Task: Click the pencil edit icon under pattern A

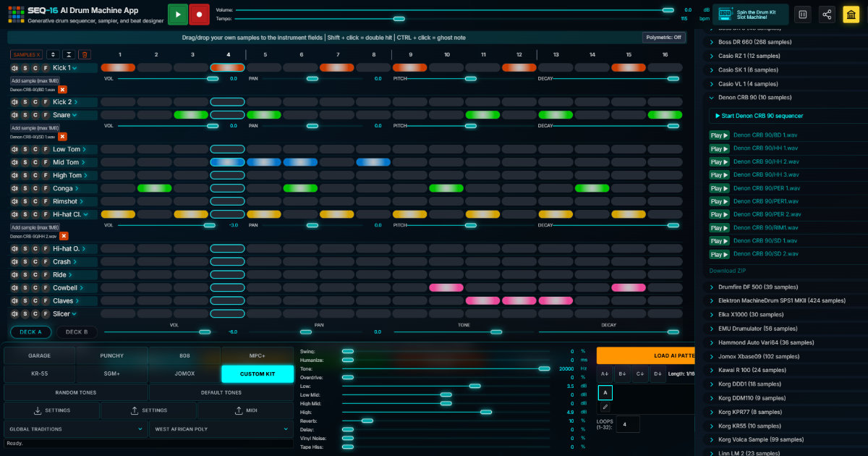Action: (x=605, y=408)
